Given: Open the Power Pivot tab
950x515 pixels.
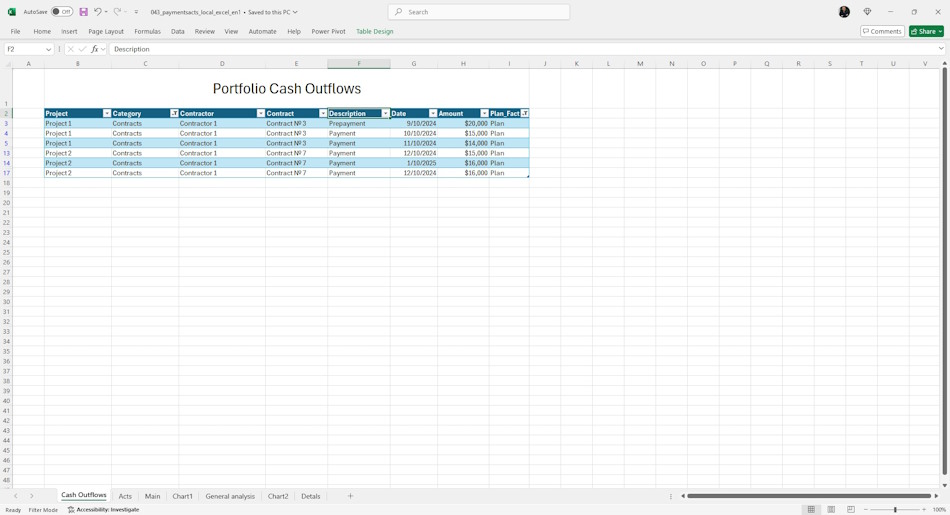Looking at the screenshot, I should [328, 31].
